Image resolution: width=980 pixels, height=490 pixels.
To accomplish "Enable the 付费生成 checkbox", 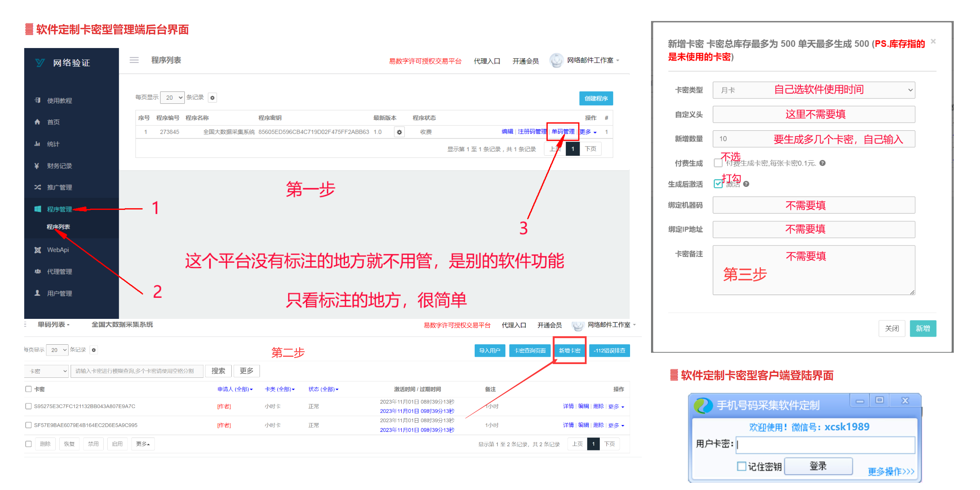I will click(718, 163).
